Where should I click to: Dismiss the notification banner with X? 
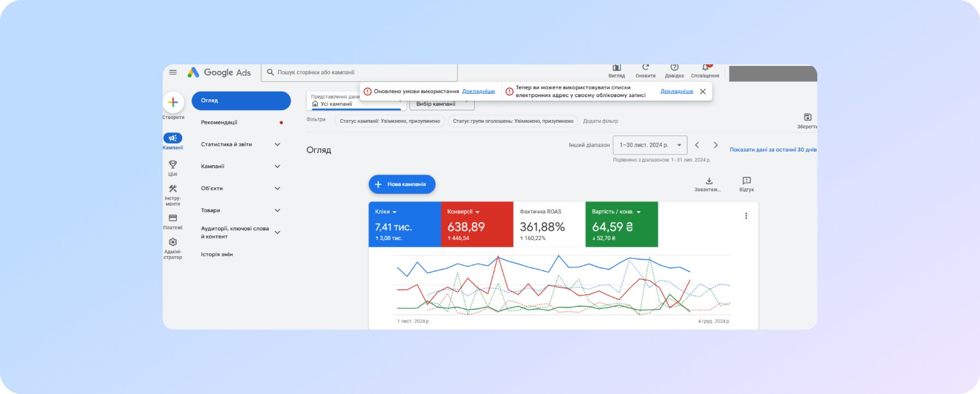point(703,92)
